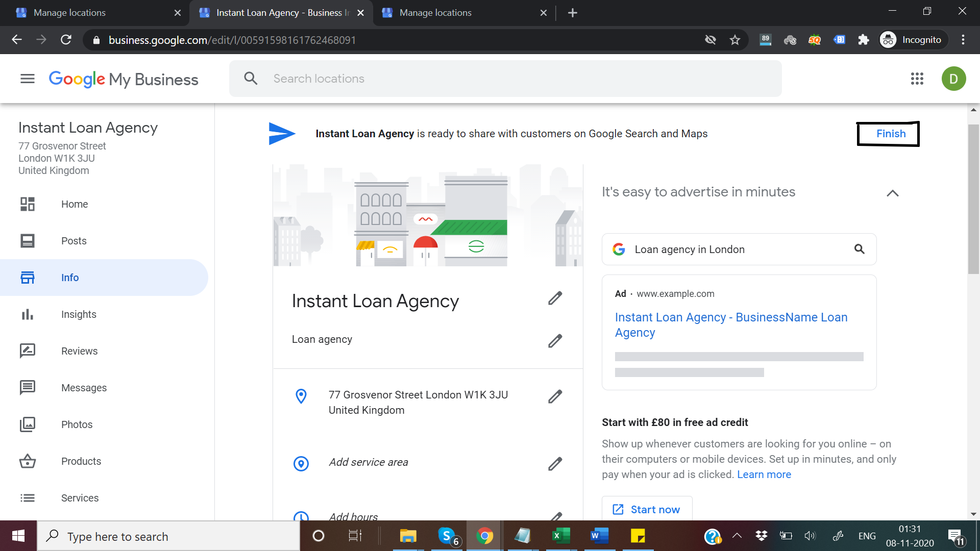
Task: Click the map pin address icon
Action: [x=301, y=396]
